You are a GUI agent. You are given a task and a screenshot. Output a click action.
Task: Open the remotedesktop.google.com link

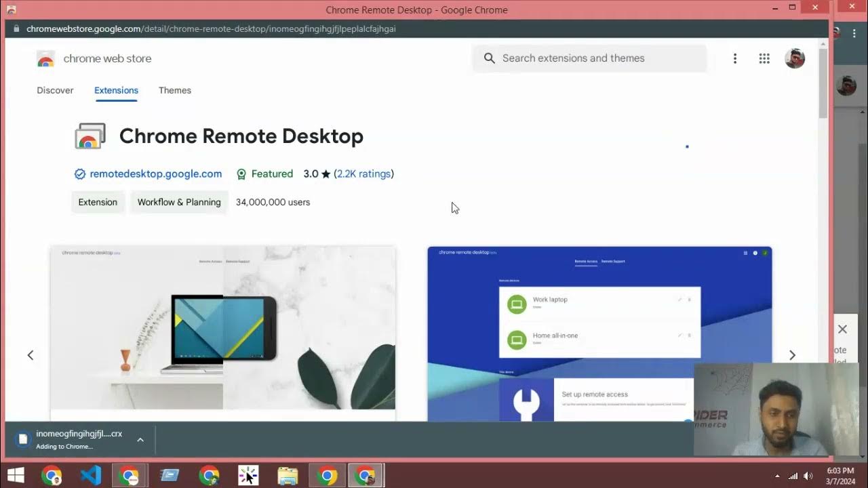point(156,174)
